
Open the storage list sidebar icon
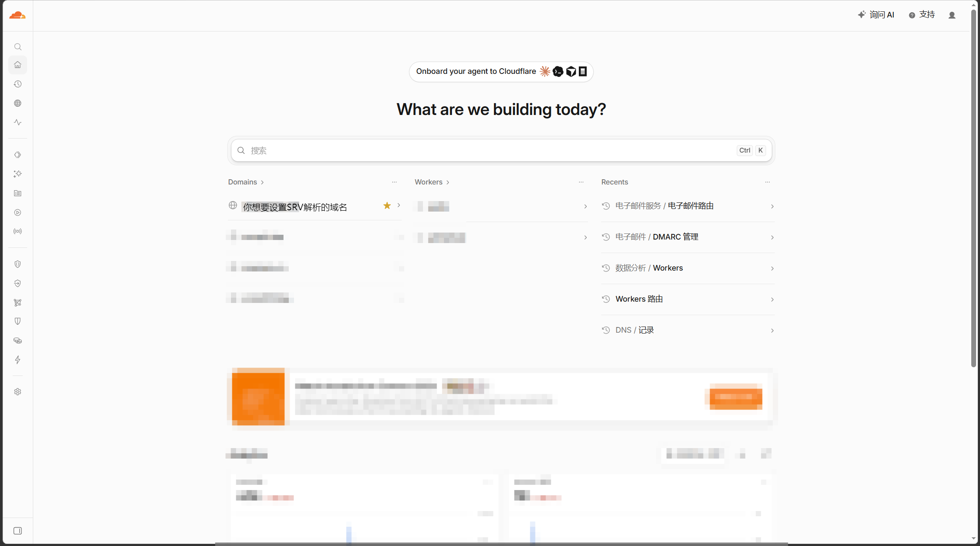pyautogui.click(x=17, y=193)
